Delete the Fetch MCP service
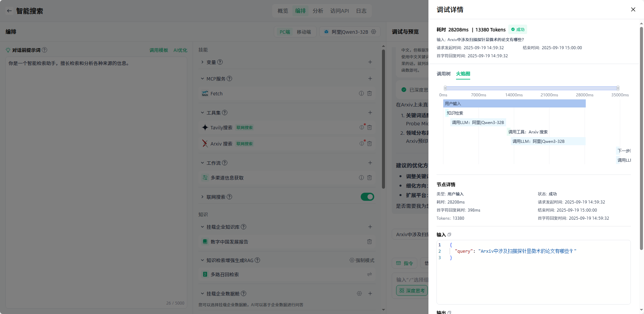This screenshot has height=314, width=644. tap(369, 93)
